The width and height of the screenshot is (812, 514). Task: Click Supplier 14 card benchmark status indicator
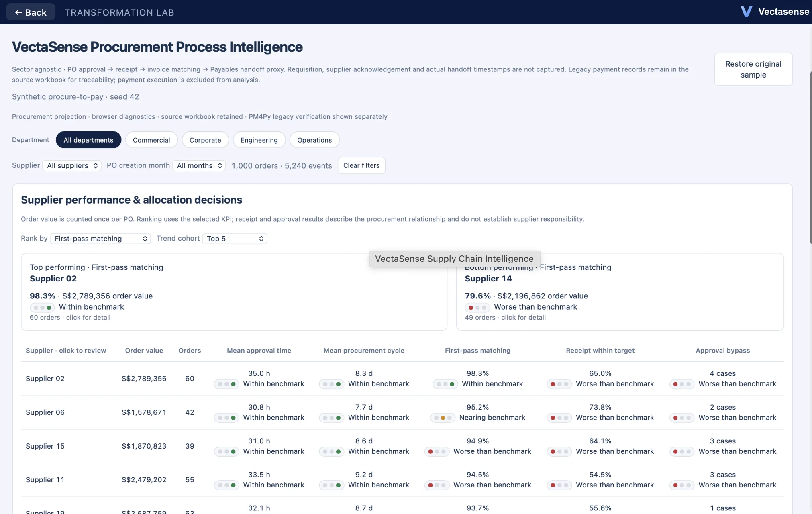477,308
